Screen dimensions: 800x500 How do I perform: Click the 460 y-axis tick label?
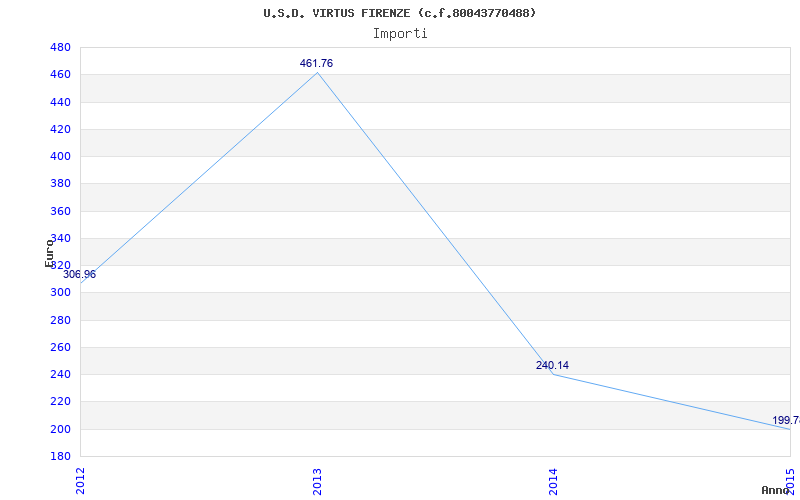[60, 75]
